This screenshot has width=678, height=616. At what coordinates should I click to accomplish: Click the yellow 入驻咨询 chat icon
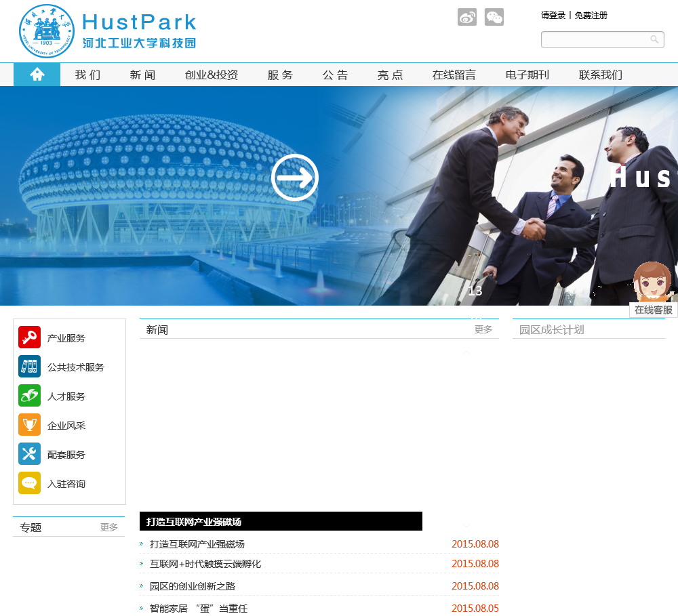[x=29, y=483]
